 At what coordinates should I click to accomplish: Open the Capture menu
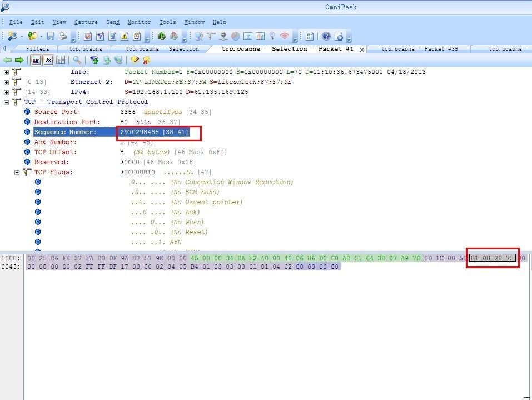(x=86, y=22)
